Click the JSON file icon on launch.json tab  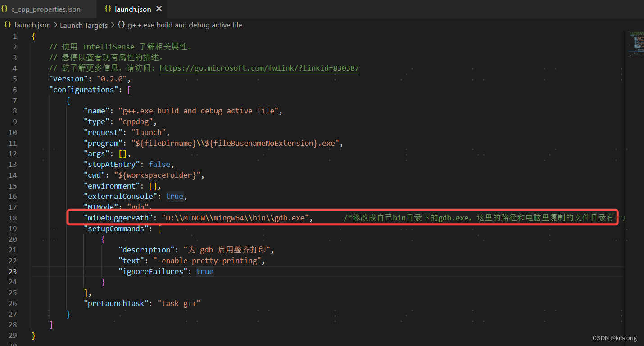pyautogui.click(x=108, y=9)
